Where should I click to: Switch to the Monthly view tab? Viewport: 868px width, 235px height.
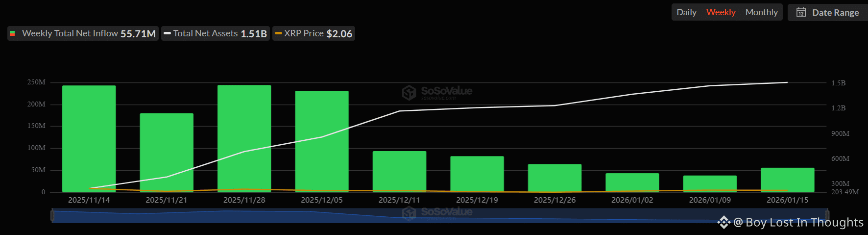761,12
